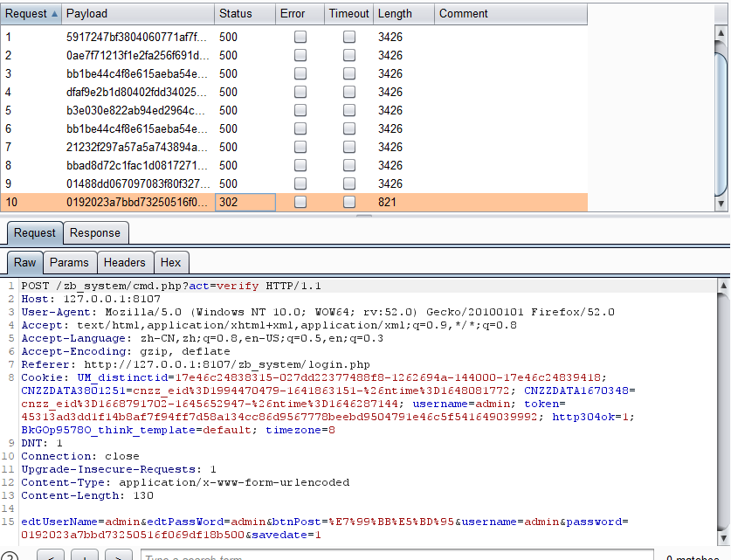Toggle Timeout checkbox for request 7
731x560 pixels.
[x=349, y=147]
